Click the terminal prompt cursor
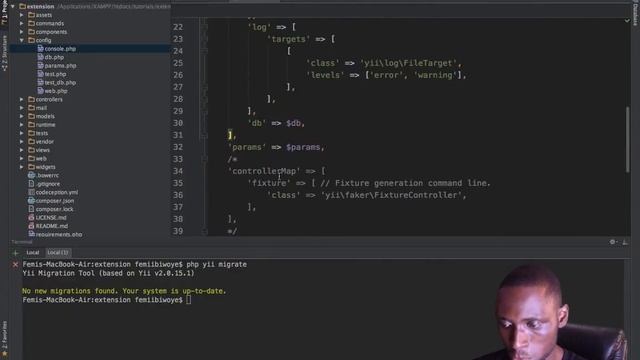640x360 pixels. pyautogui.click(x=189, y=300)
